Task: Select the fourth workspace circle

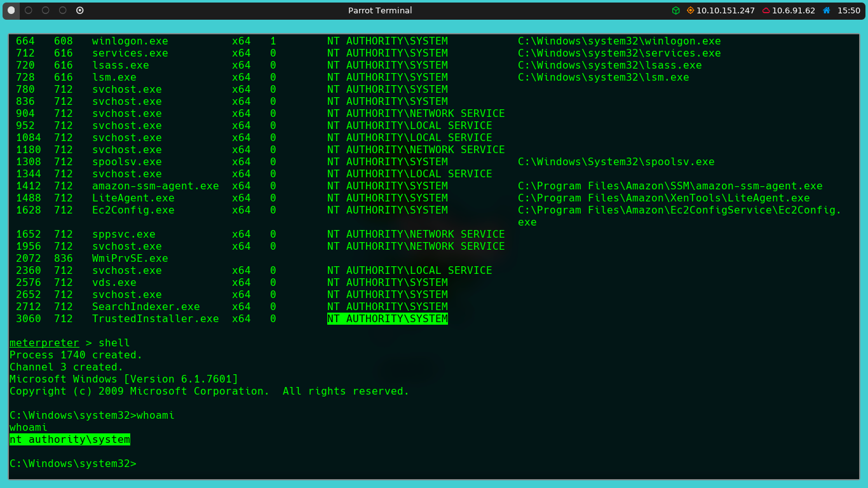Action: coord(62,10)
